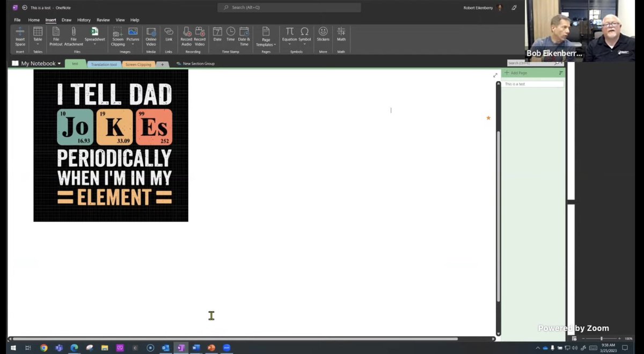Open the Help ribbon tab

coord(135,20)
